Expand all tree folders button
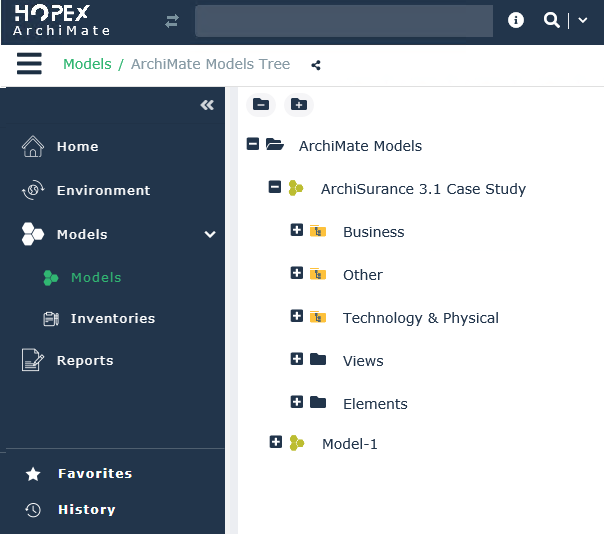This screenshot has width=604, height=534. tap(298, 104)
